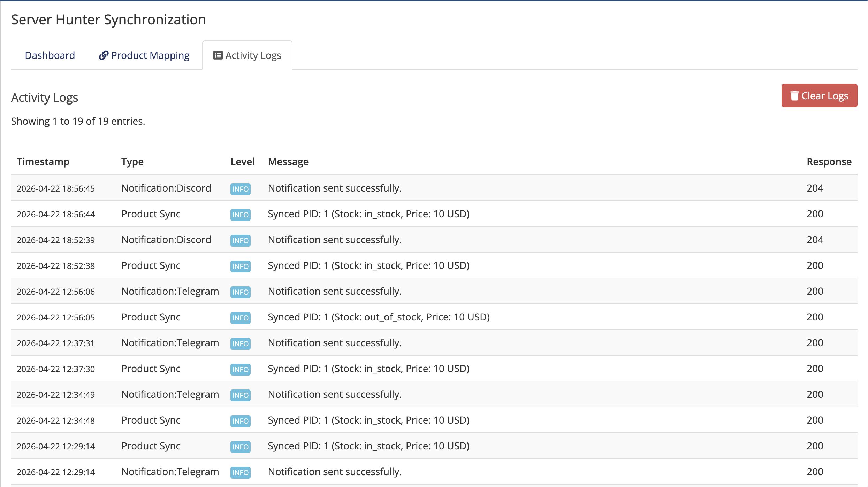Click the trash icon in Clear Logs

(x=794, y=95)
